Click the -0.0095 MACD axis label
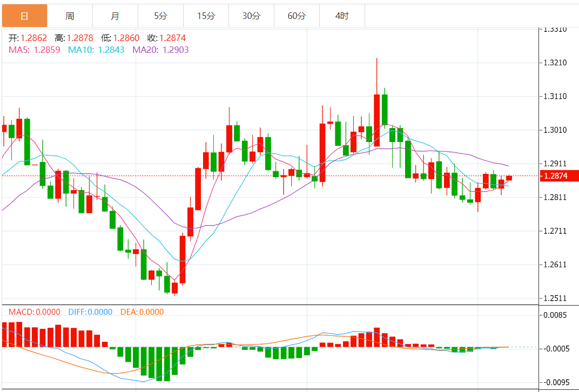The height and width of the screenshot is (392, 579). tap(556, 382)
